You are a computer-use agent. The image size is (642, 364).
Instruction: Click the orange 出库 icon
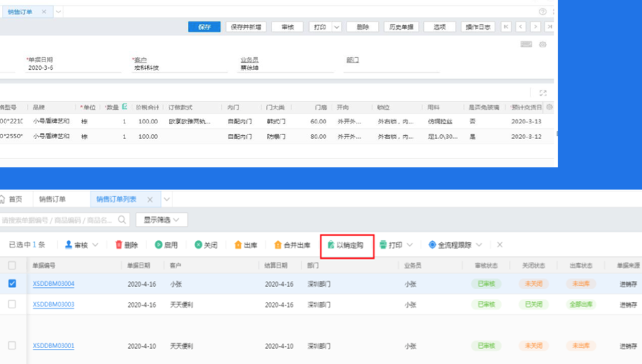[x=238, y=245]
